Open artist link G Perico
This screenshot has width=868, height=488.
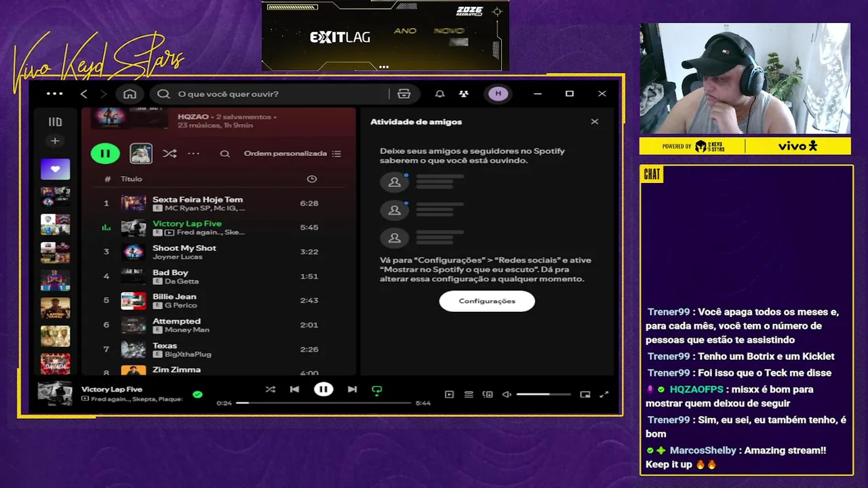point(180,306)
